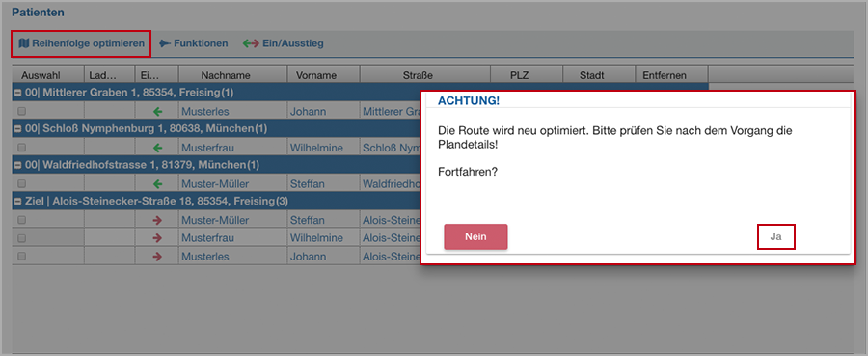The width and height of the screenshot is (868, 356).
Task: Click the arrow icon beside Funktionen
Action: click(164, 43)
